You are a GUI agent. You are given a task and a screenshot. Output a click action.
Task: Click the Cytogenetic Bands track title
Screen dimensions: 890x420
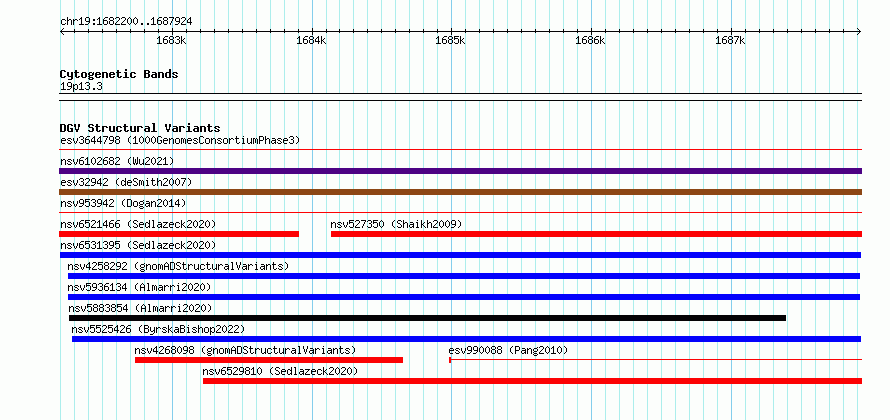click(x=119, y=74)
